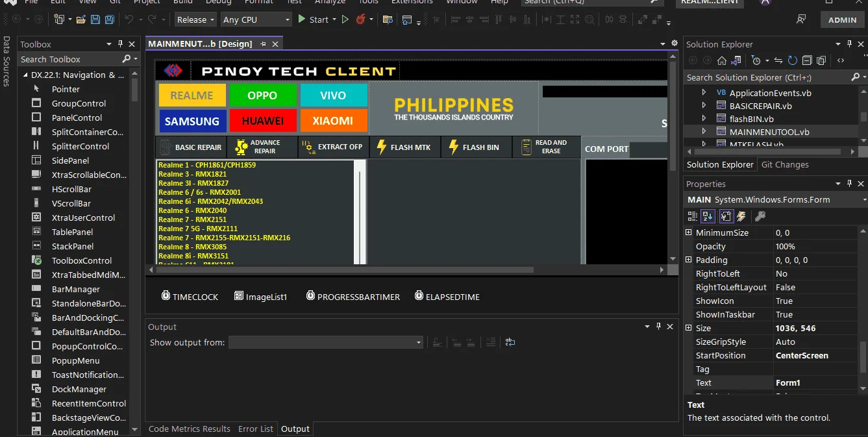Click the HUAWEI red button on form
The width and height of the screenshot is (868, 437).
tap(263, 121)
